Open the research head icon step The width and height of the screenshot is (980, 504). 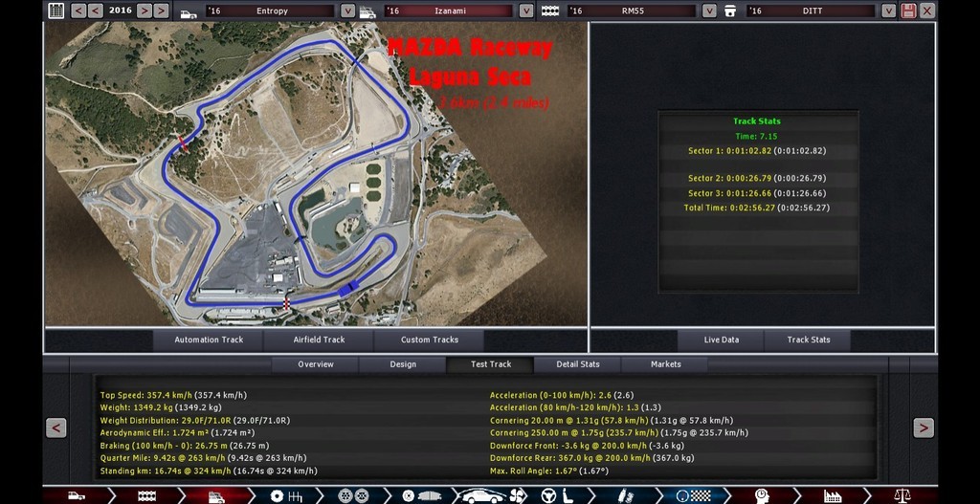[762, 495]
